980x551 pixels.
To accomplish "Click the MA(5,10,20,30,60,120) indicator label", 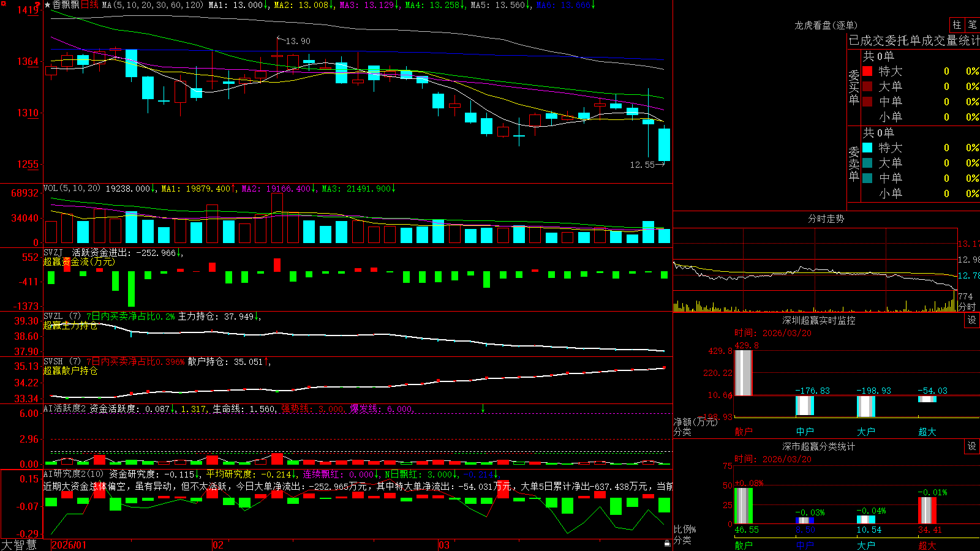I will point(153,5).
